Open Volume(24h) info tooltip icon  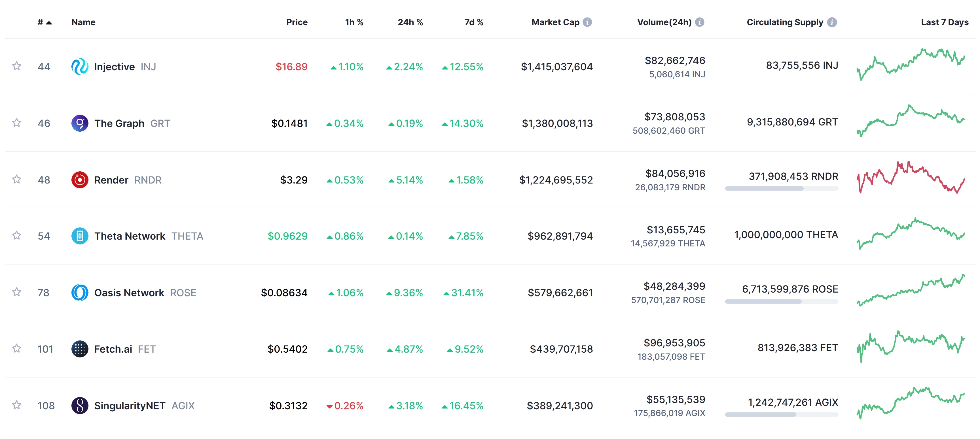coord(700,22)
